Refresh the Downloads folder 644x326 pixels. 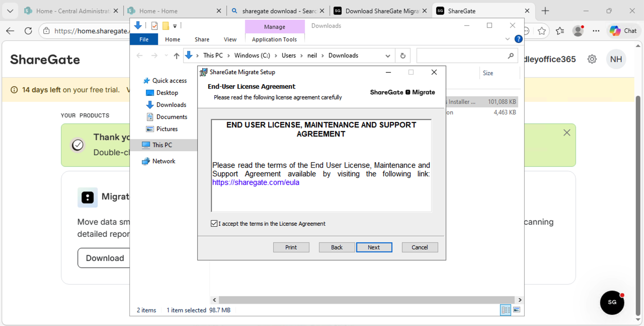click(403, 56)
